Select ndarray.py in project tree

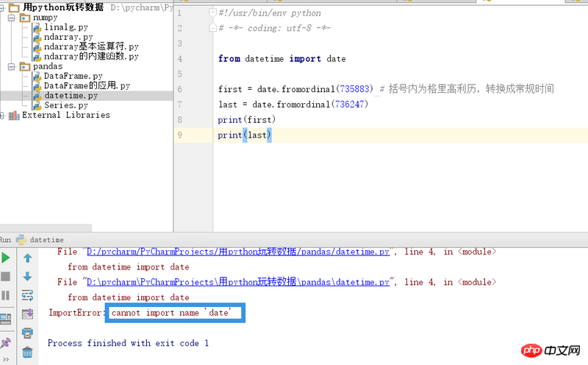[x=68, y=37]
